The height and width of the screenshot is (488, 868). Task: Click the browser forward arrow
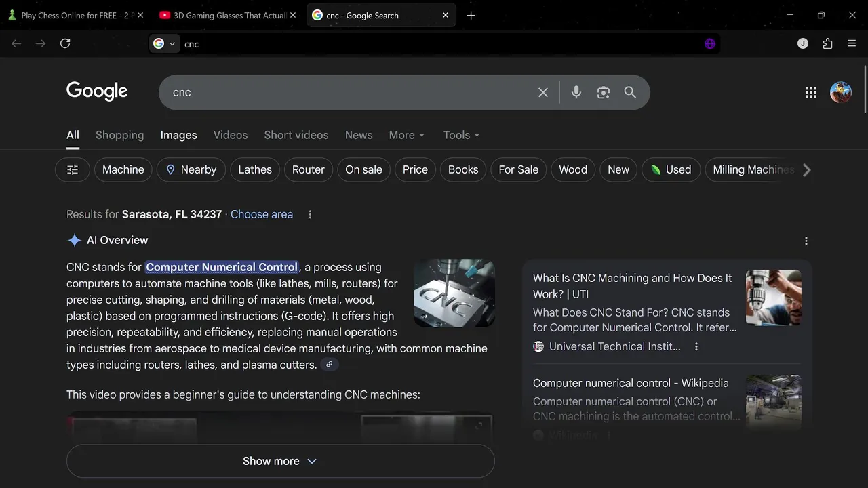41,43
